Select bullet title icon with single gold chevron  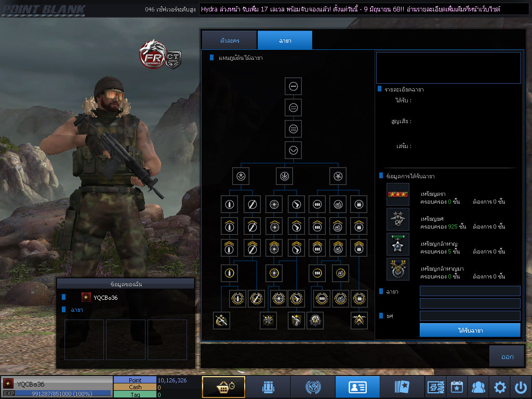coord(229,226)
